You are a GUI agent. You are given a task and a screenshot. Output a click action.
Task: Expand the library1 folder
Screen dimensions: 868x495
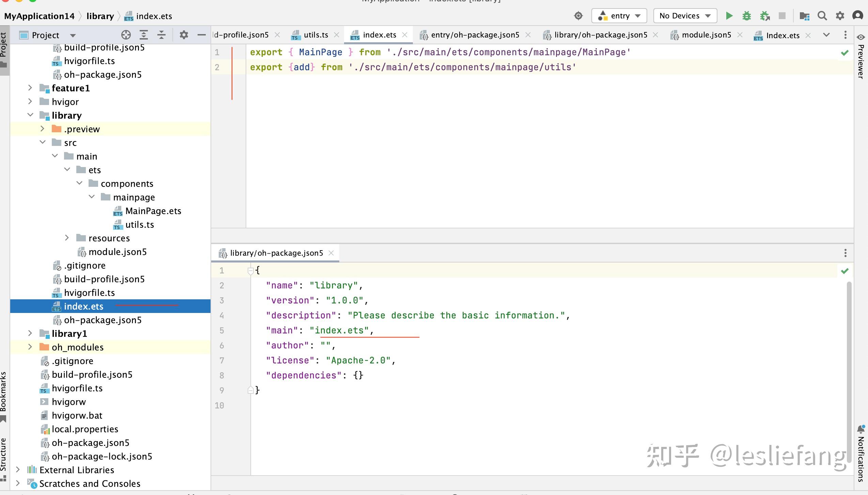[x=30, y=333]
